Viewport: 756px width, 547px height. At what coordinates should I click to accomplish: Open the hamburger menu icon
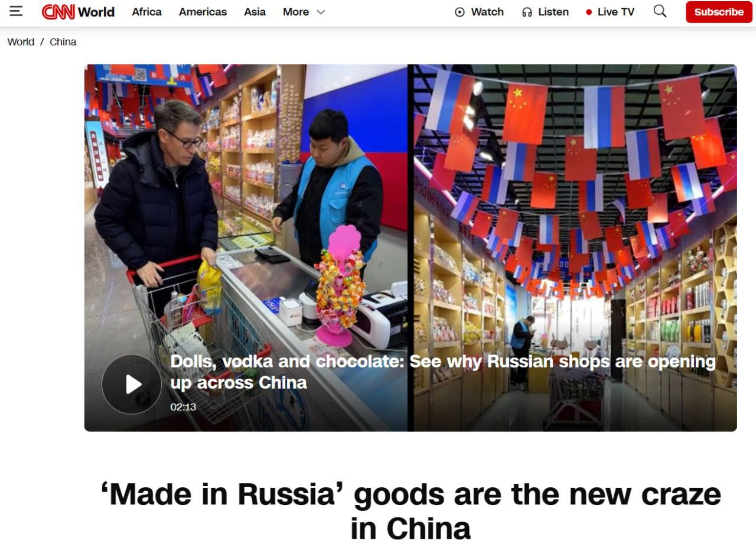tap(16, 11)
